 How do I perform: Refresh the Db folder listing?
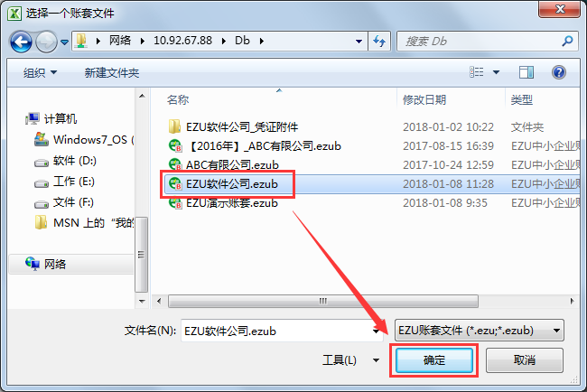click(x=379, y=41)
